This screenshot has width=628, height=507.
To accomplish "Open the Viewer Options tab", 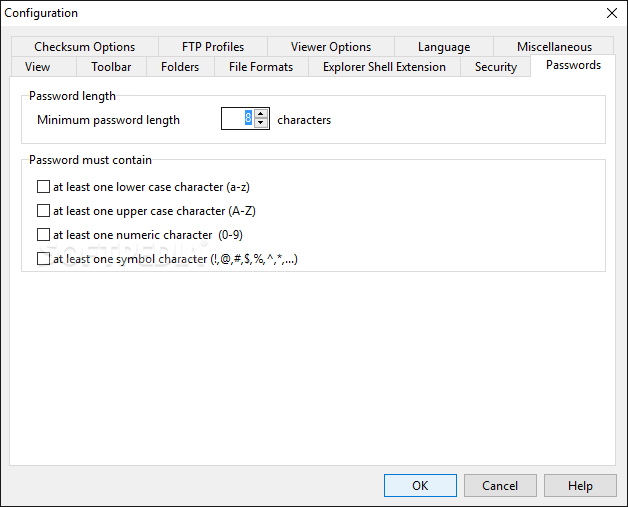I will [331, 47].
